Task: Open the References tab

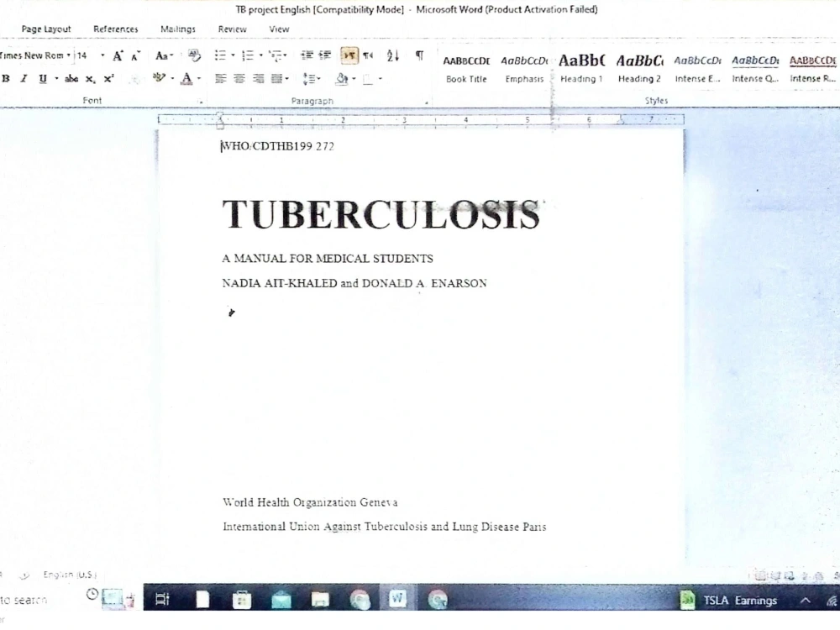Action: [x=116, y=29]
